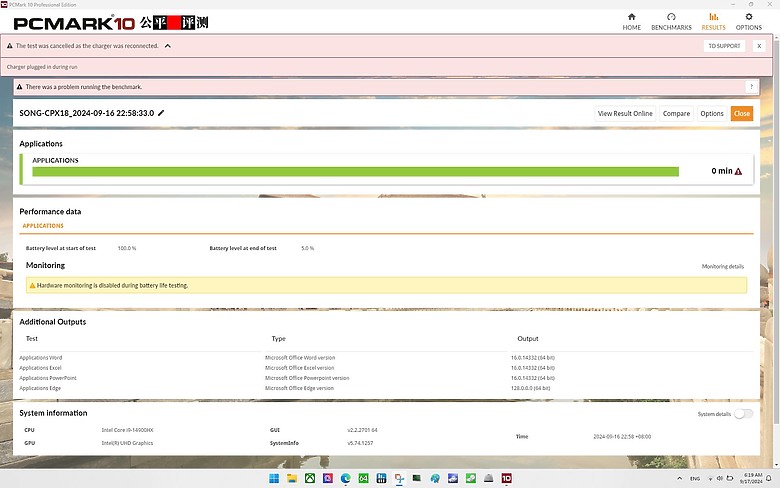Click the Output column header
Screen dimensions: 780x488
pos(528,339)
